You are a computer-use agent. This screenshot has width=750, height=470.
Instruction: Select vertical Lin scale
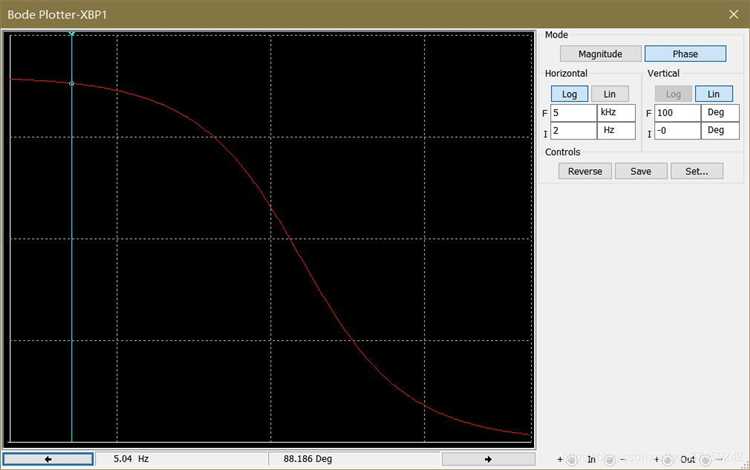713,94
